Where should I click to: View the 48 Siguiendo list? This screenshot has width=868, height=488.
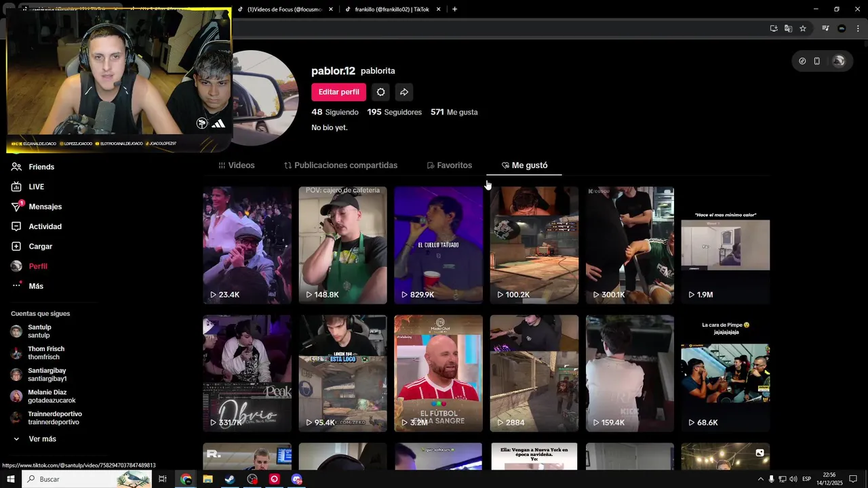coord(335,112)
